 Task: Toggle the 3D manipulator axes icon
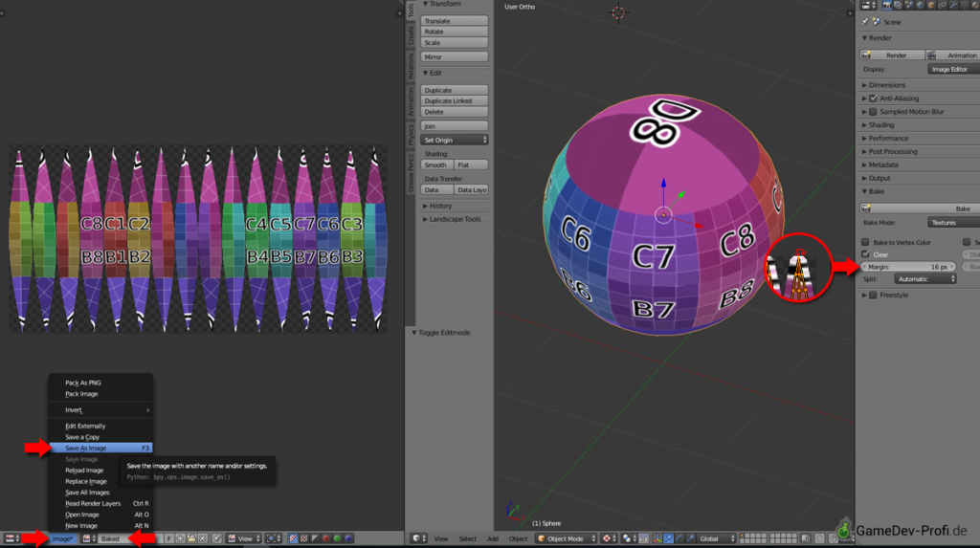[x=657, y=538]
